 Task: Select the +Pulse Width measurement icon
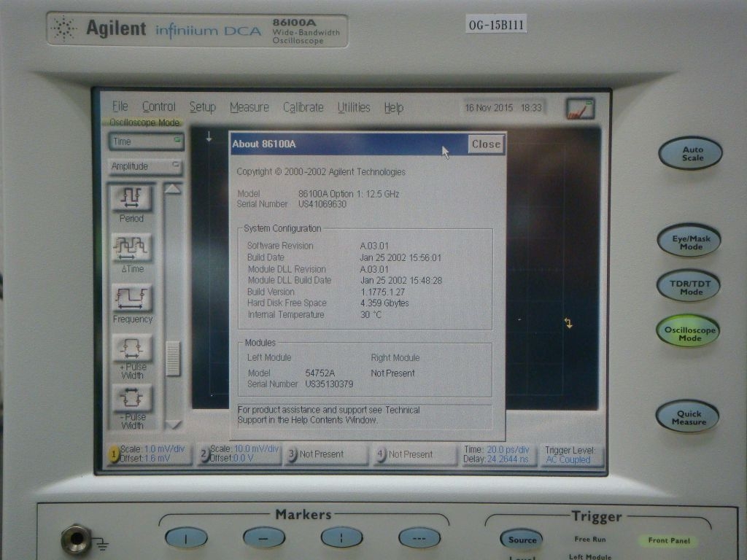(131, 348)
